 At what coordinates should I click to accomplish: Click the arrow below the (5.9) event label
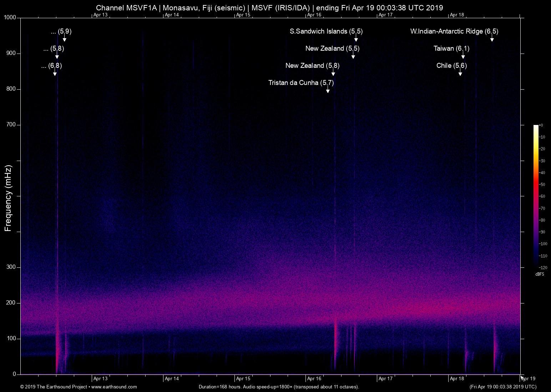pyautogui.click(x=65, y=38)
